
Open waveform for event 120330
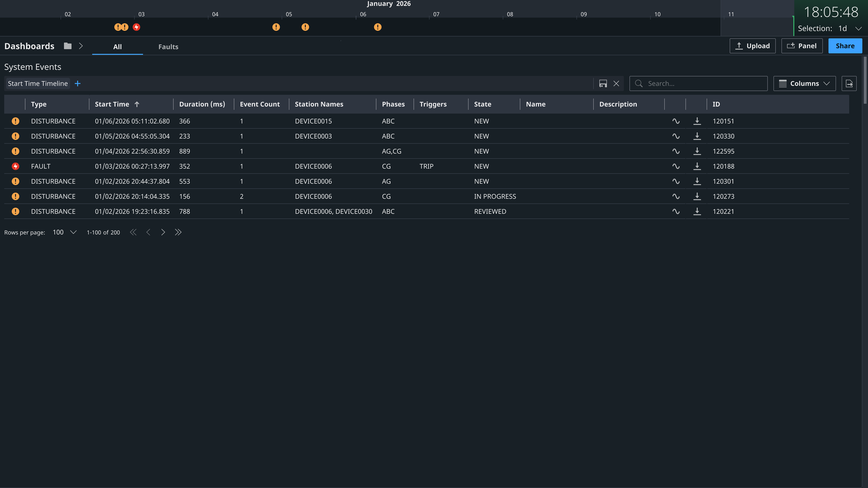(676, 136)
